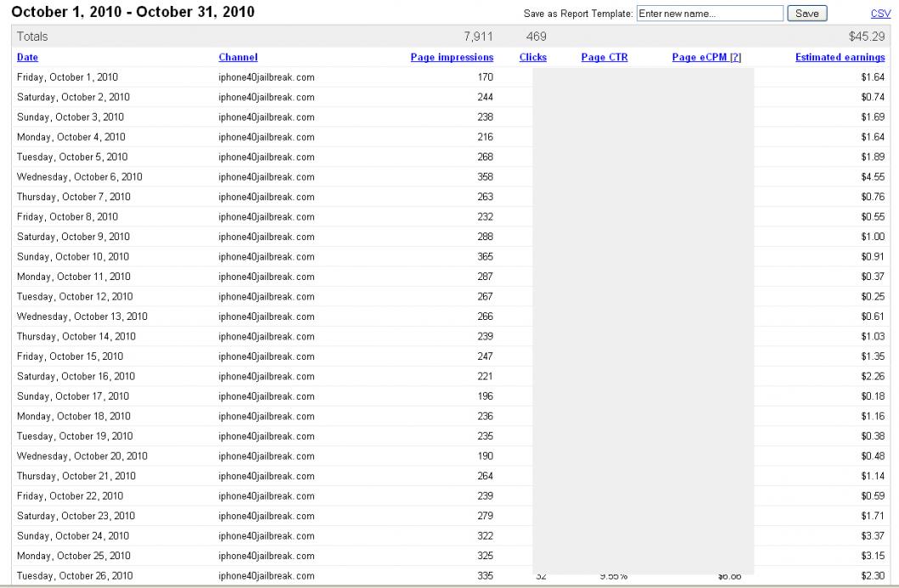This screenshot has height=588, width=899.
Task: Sort by the Channel column header
Action: point(238,58)
